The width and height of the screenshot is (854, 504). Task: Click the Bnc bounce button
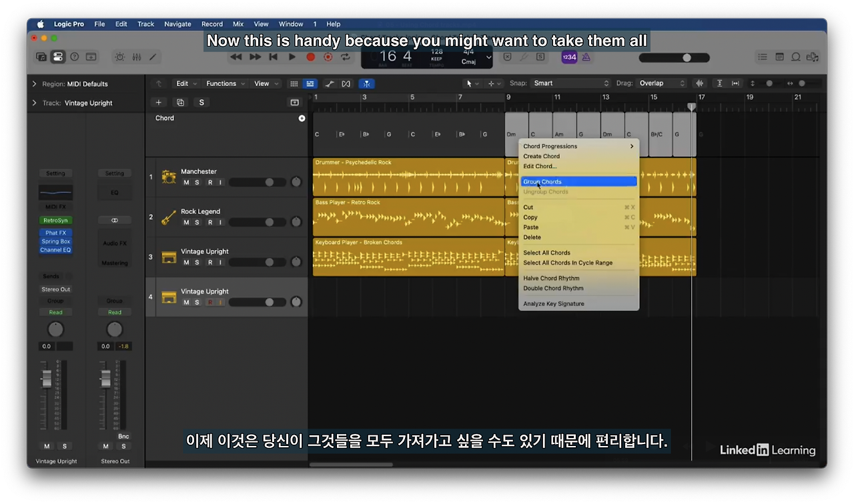coord(123,437)
